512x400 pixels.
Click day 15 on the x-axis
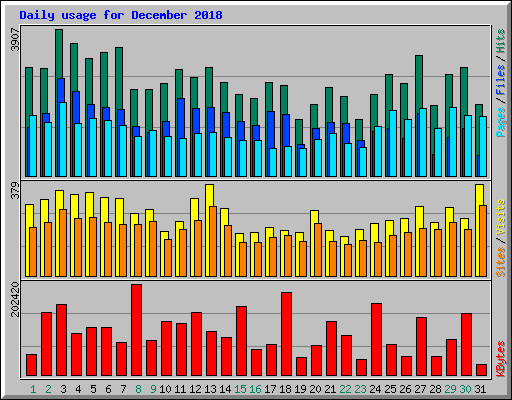click(x=240, y=389)
